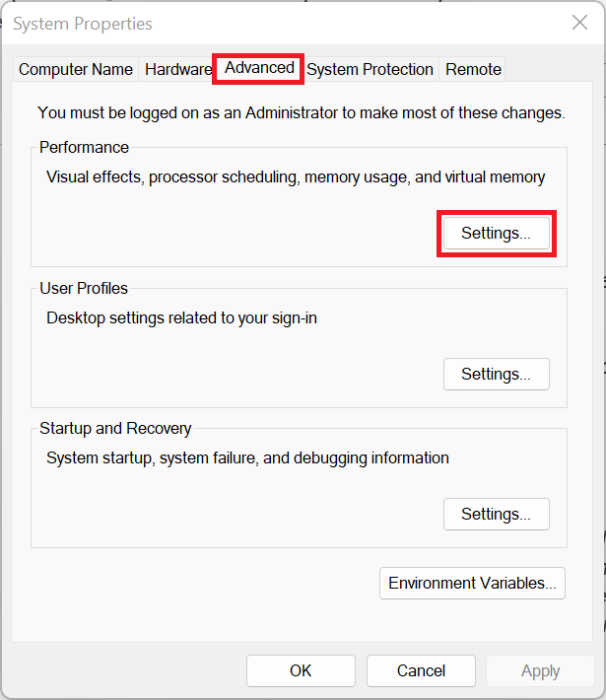Open Startup and Recovery Settings
Screen dimensions: 606x700
(497, 514)
